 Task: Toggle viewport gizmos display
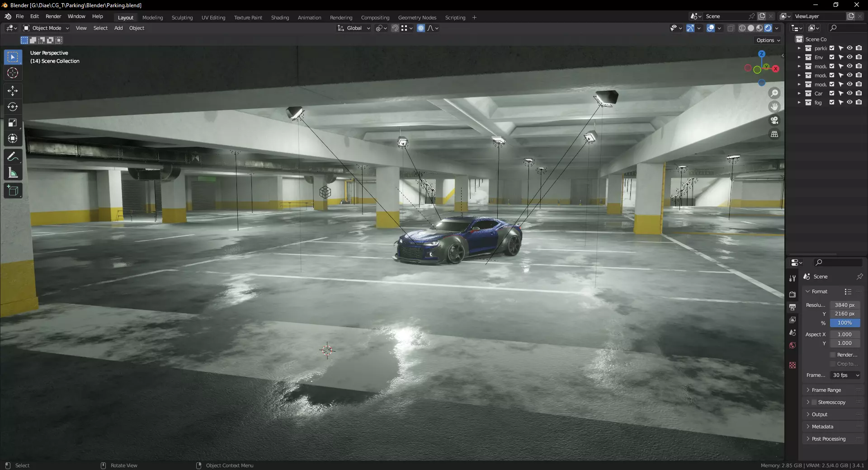coord(690,28)
